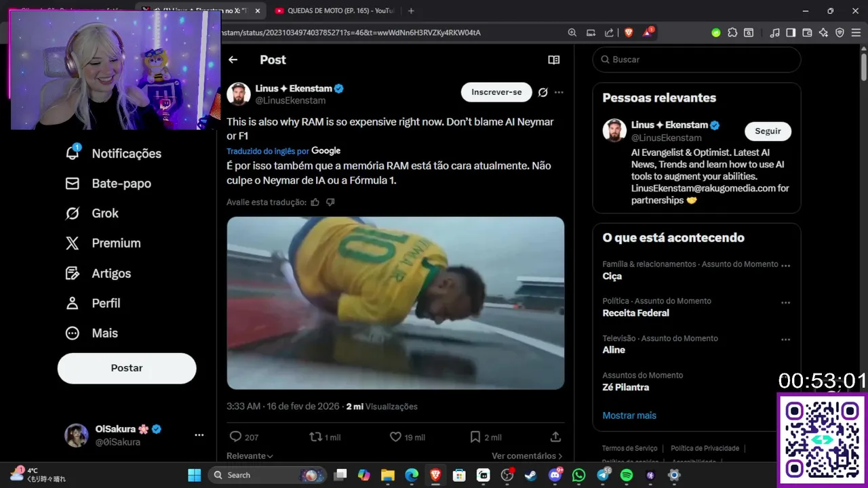Open Política de Privacidade link

point(705,448)
